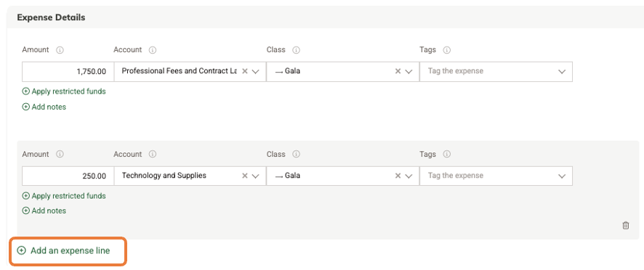This screenshot has width=644, height=270.
Task: Clear the Technology and Supplies account selection
Action: tap(245, 176)
